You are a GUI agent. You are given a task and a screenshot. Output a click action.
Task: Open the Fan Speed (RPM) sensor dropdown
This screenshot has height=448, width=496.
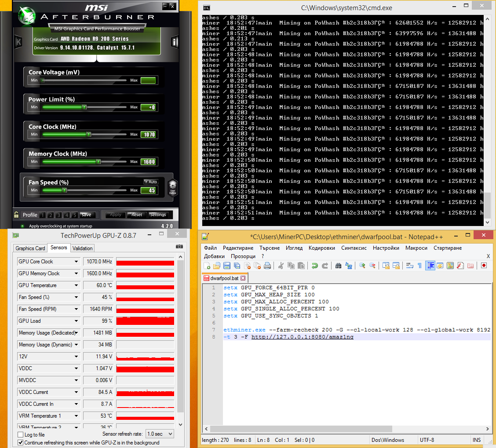[x=76, y=309]
